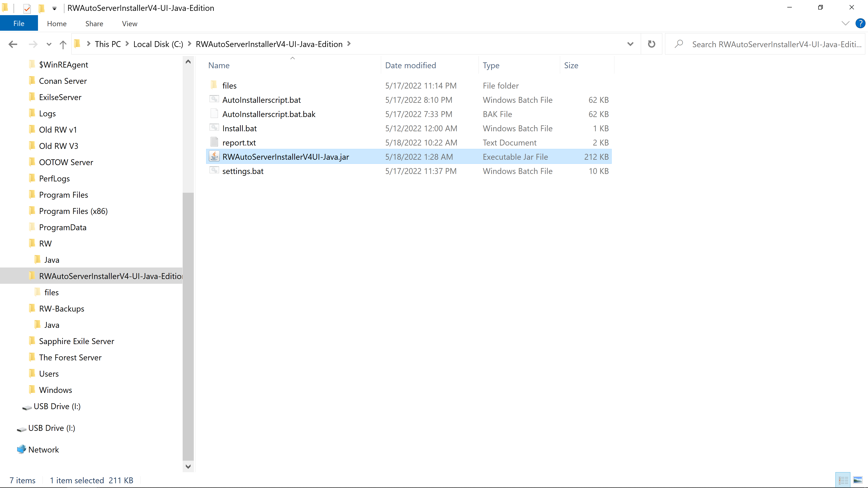868x488 pixels.
Task: Expand the ribbon chevron
Action: click(x=845, y=23)
